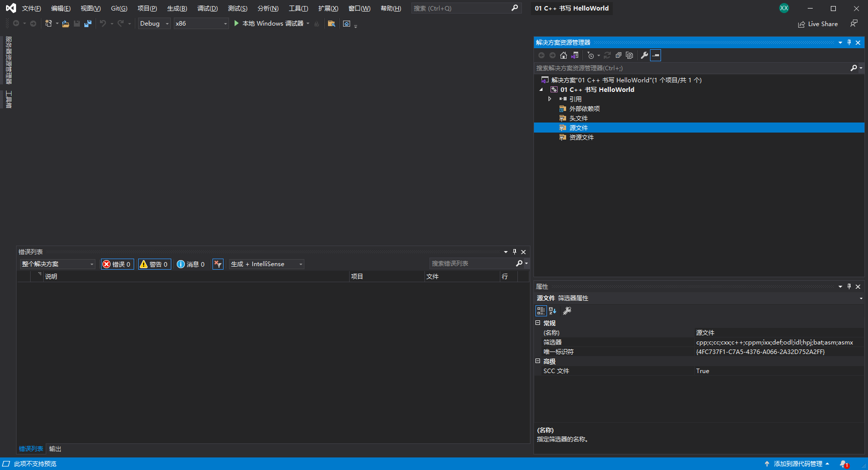This screenshot has width=868, height=470.
Task: Open the 工具箱 side tab
Action: (9, 99)
